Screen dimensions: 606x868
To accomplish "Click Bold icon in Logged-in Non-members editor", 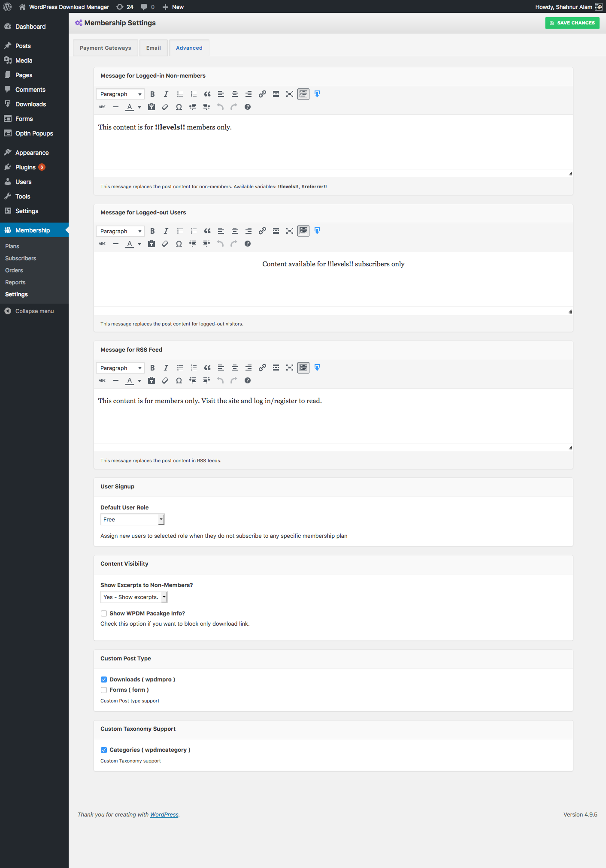I will click(152, 94).
